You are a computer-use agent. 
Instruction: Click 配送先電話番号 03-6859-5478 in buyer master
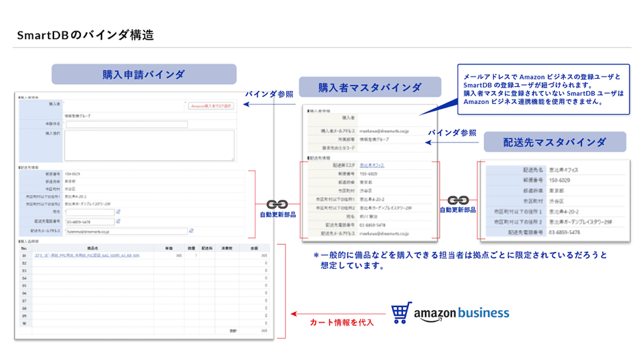click(373, 225)
